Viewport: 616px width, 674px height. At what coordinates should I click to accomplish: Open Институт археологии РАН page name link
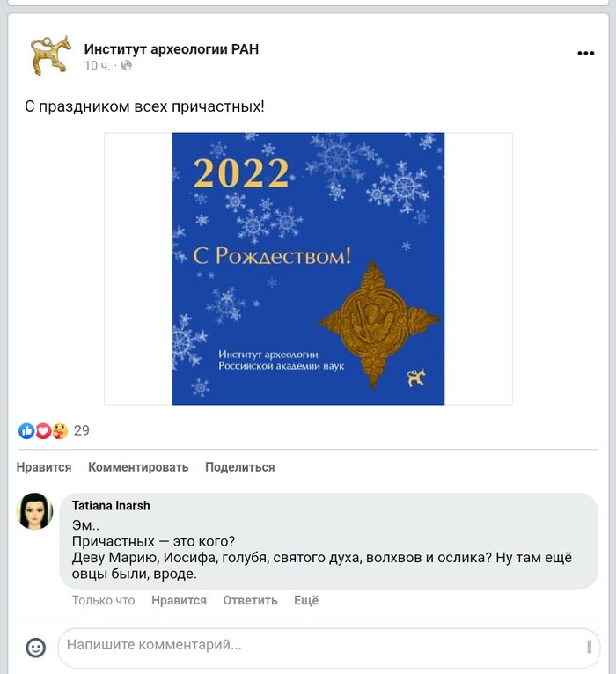[x=172, y=49]
